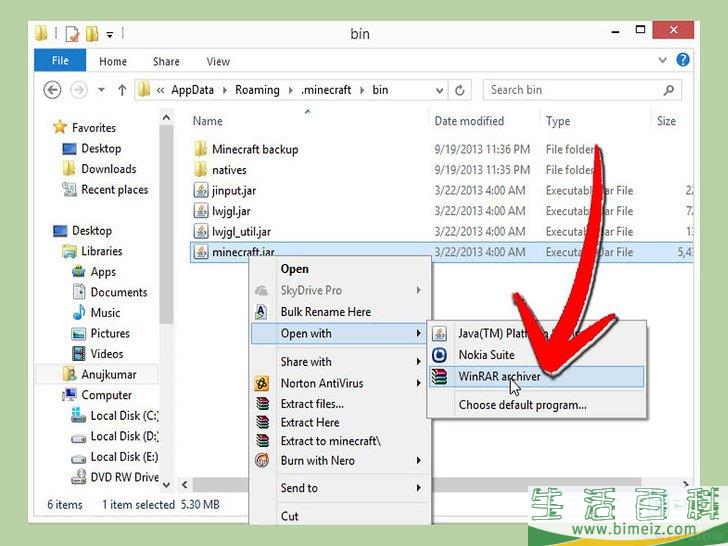The width and height of the screenshot is (728, 546).
Task: Open the Documents library
Action: pyautogui.click(x=118, y=292)
